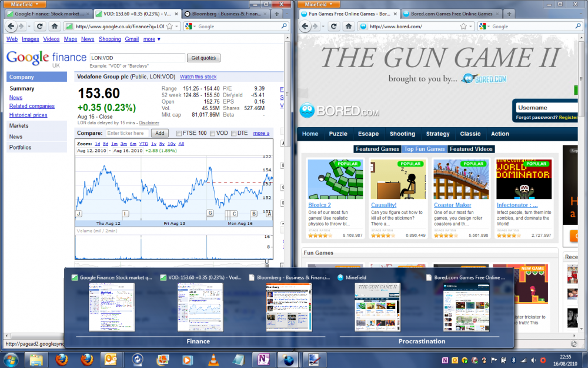Open the Blocsics 2 game link
588x368 pixels.
click(x=319, y=205)
